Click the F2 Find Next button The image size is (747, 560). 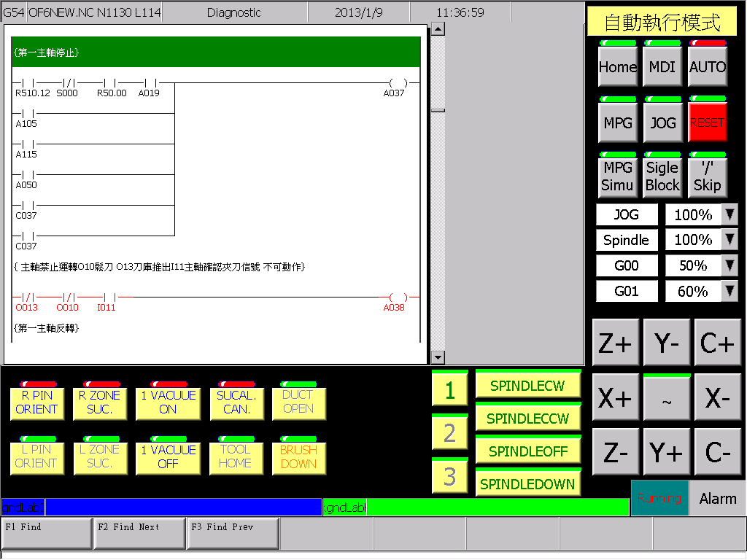click(x=139, y=533)
